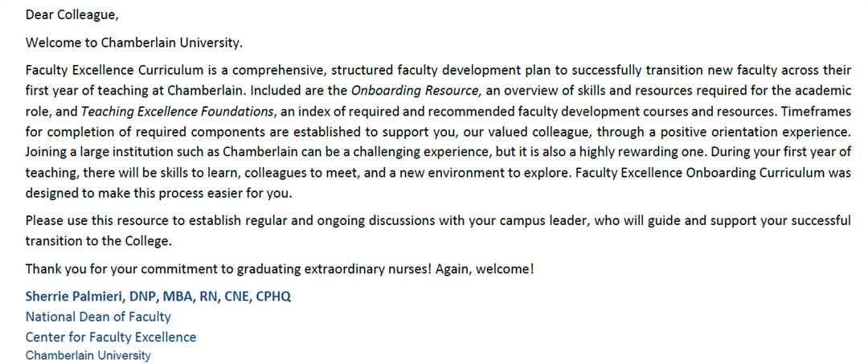This screenshot has height=364, width=868.
Task: Click 'Chamberlain University' in the signature
Action: (x=88, y=355)
